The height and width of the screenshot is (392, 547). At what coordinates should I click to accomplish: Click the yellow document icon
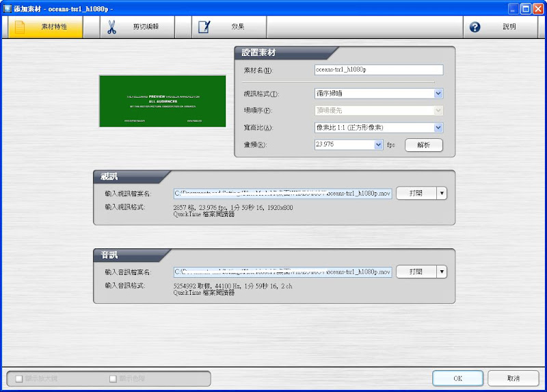20,27
